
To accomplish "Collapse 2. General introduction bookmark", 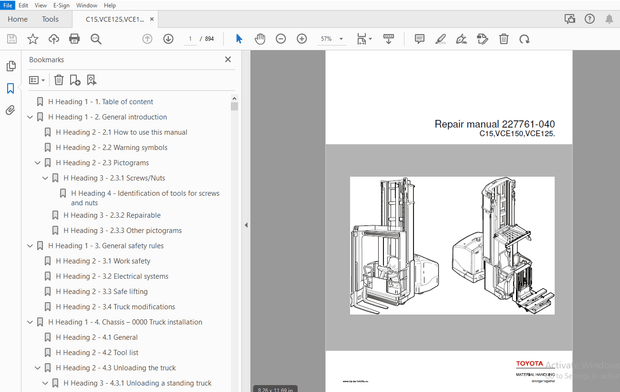I will (x=30, y=117).
